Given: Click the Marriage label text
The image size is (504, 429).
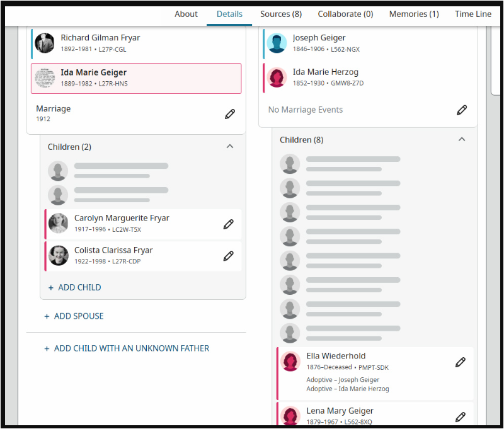Looking at the screenshot, I should [x=54, y=108].
